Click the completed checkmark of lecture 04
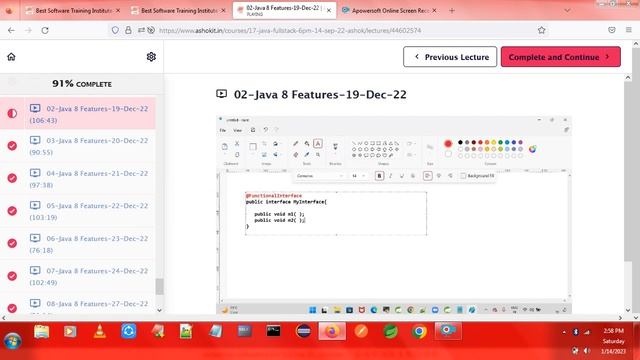Image resolution: width=640 pixels, height=360 pixels. 12,178
